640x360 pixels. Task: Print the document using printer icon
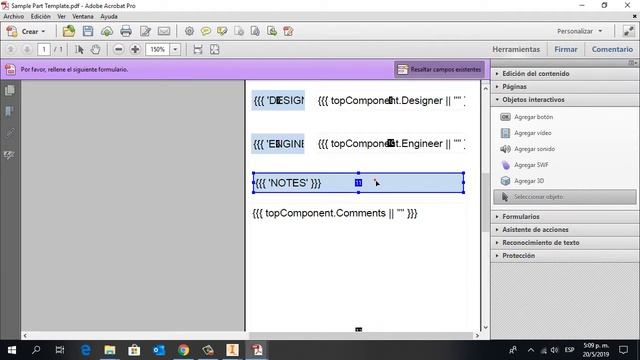point(126,31)
